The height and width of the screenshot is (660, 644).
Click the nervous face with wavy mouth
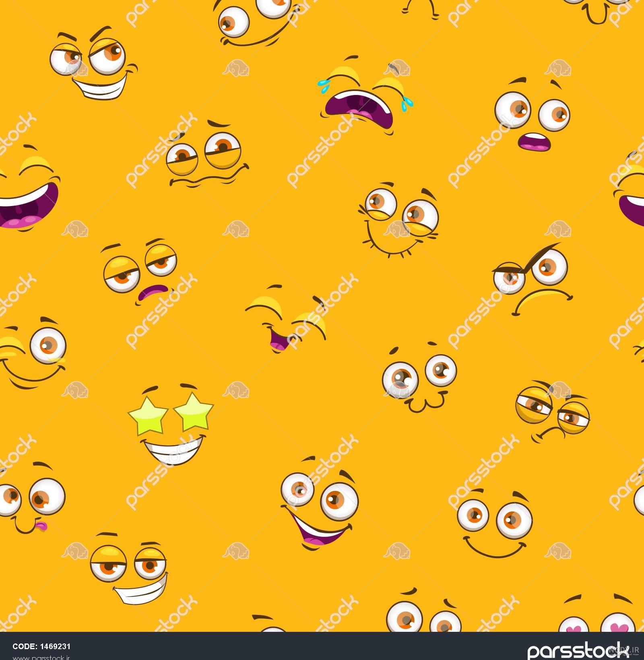point(207,154)
